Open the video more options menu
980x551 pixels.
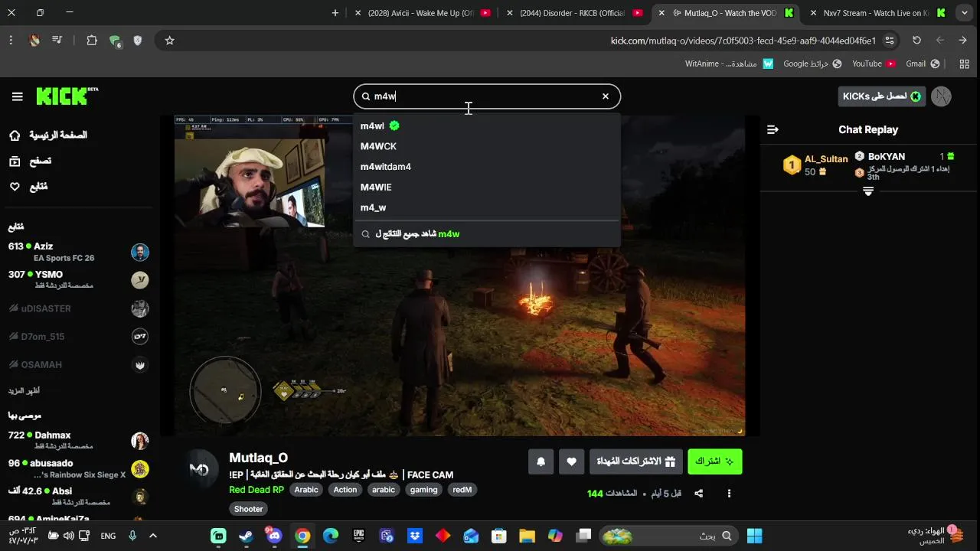tap(729, 494)
